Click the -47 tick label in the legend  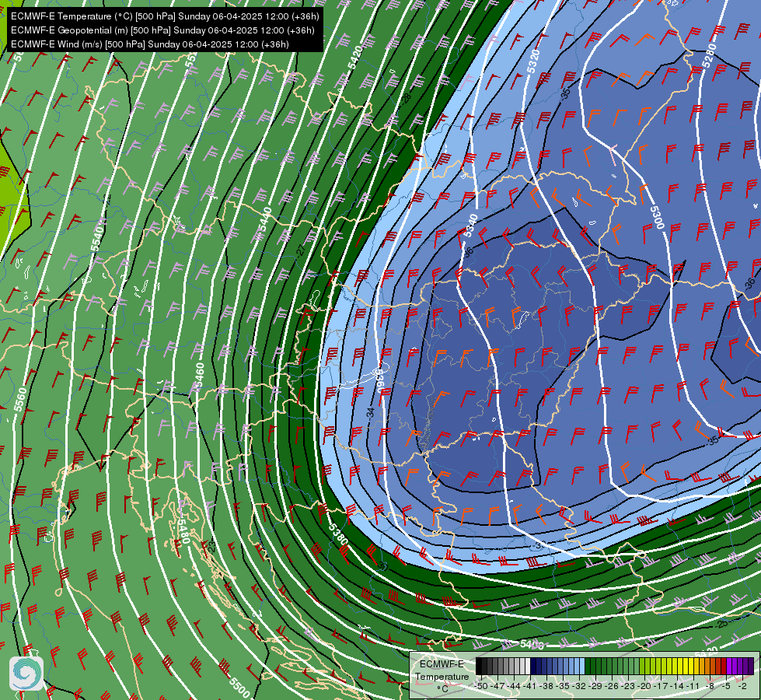tap(497, 686)
